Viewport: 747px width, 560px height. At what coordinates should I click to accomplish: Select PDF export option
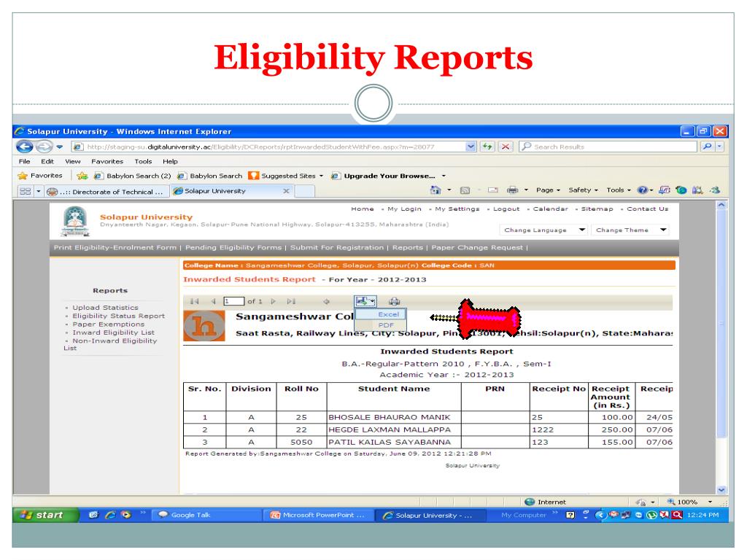click(x=381, y=325)
